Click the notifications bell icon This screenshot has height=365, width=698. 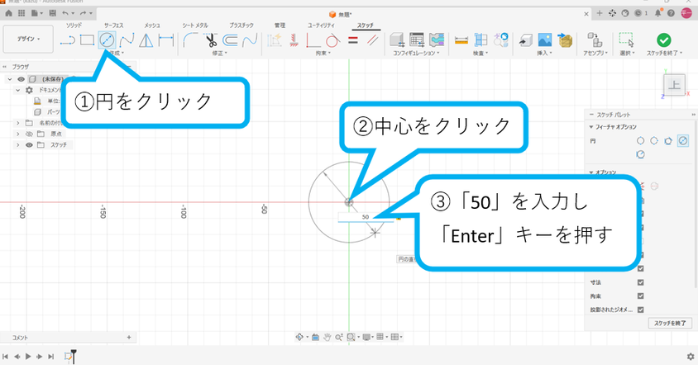pos(658,13)
